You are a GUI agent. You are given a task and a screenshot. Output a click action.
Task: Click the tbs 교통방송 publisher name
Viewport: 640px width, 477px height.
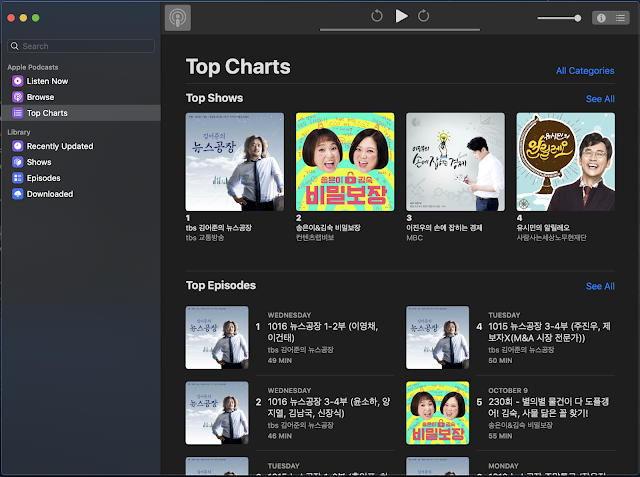tap(205, 237)
